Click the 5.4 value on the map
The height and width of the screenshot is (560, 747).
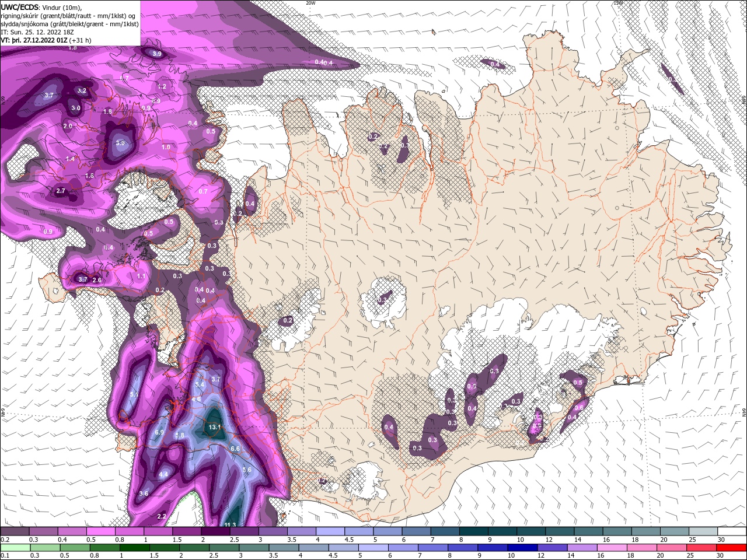200,384
